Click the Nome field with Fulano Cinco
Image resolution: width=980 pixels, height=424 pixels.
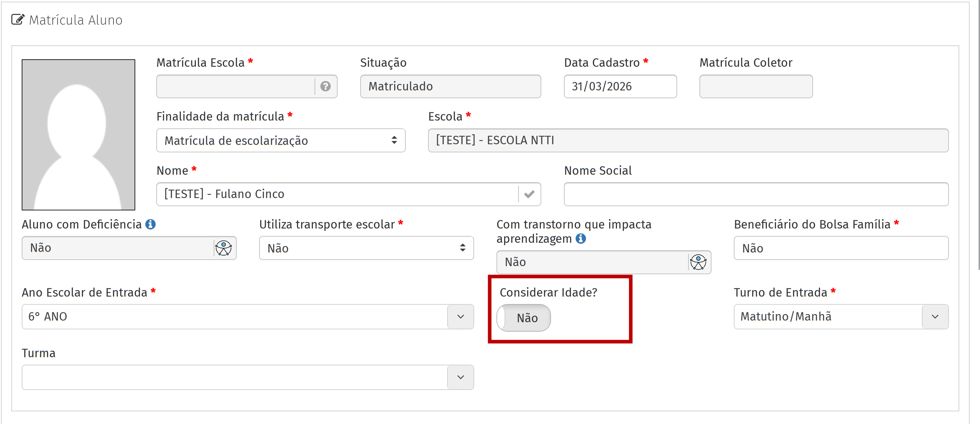(x=337, y=194)
